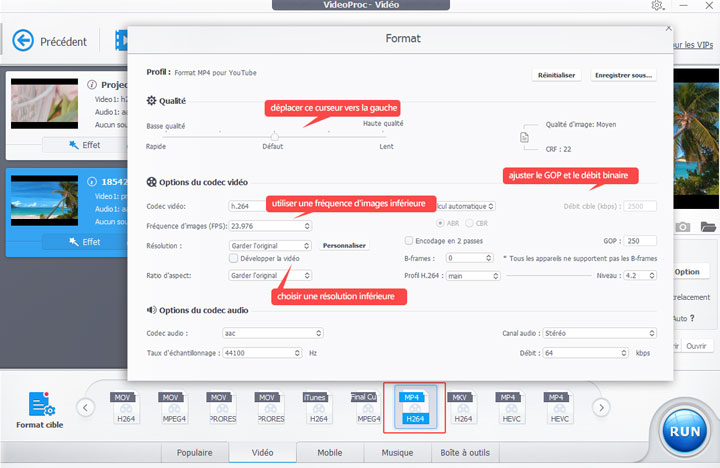The width and height of the screenshot is (720, 468).
Task: Expand the Ratio d'aspect dropdown
Action: [x=270, y=276]
